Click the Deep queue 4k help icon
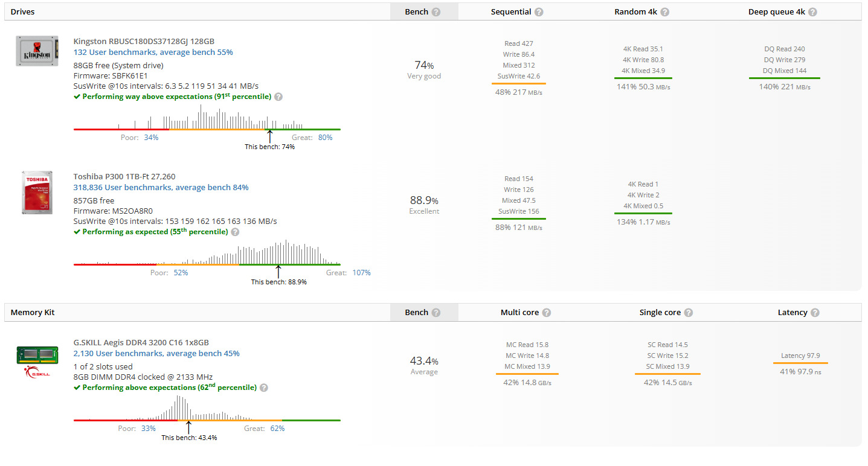Image resolution: width=868 pixels, height=466 pixels. [812, 12]
